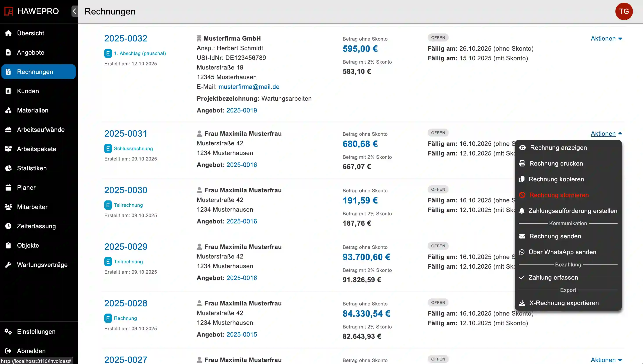
Task: Click the Statistiken pie chart icon
Action: click(9, 168)
